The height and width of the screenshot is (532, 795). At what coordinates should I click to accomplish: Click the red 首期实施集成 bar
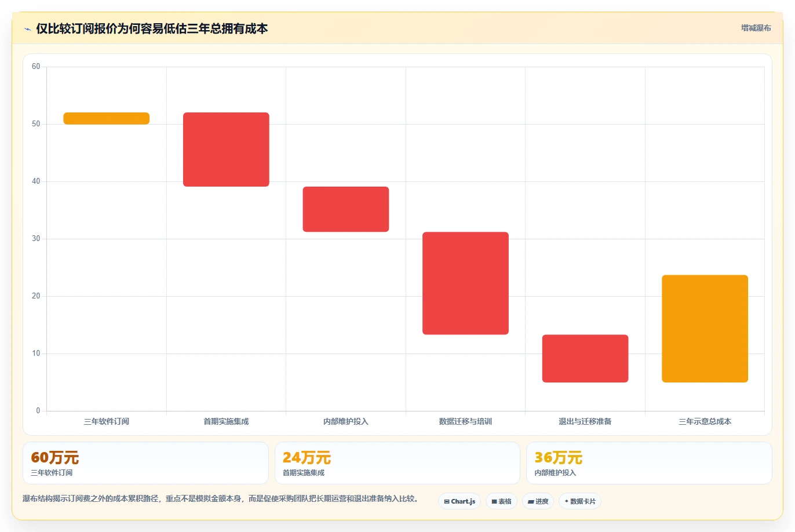(x=226, y=150)
